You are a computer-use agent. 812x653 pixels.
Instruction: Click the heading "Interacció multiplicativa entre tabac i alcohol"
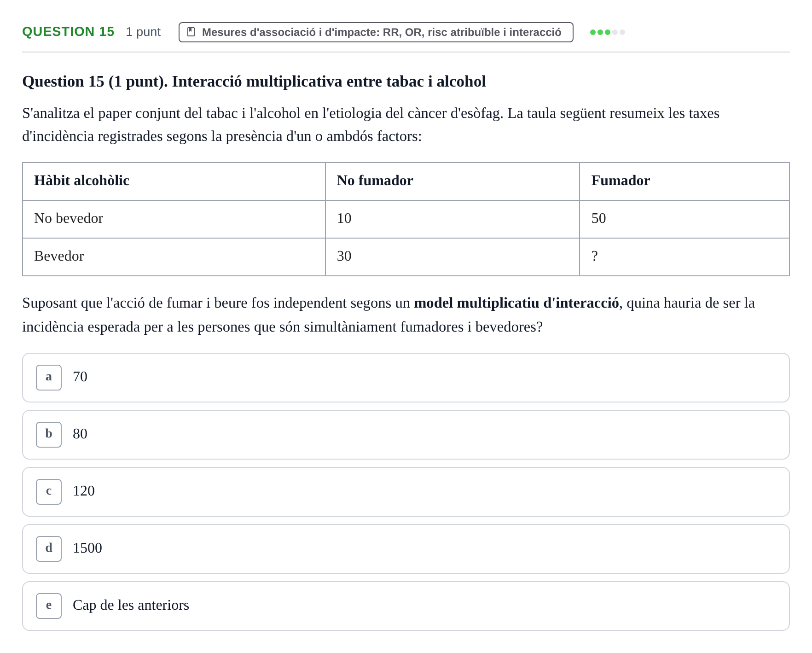(x=329, y=82)
